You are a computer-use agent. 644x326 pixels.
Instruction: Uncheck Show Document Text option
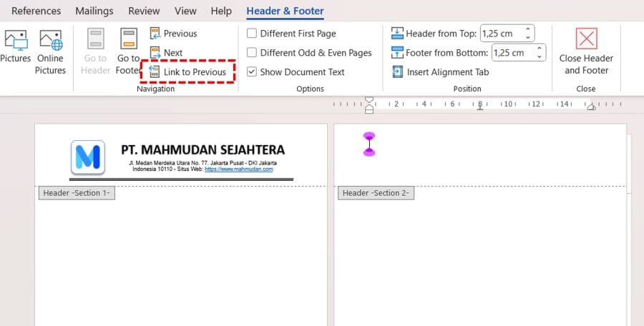252,72
